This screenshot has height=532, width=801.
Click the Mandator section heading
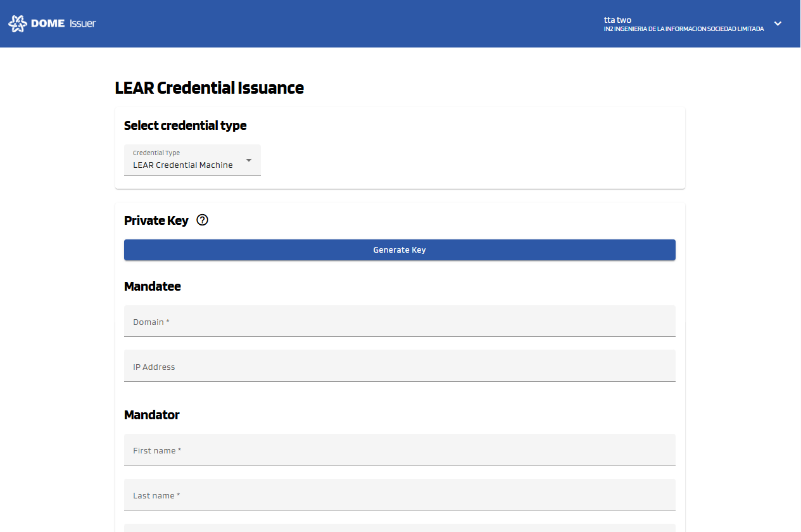pos(151,415)
